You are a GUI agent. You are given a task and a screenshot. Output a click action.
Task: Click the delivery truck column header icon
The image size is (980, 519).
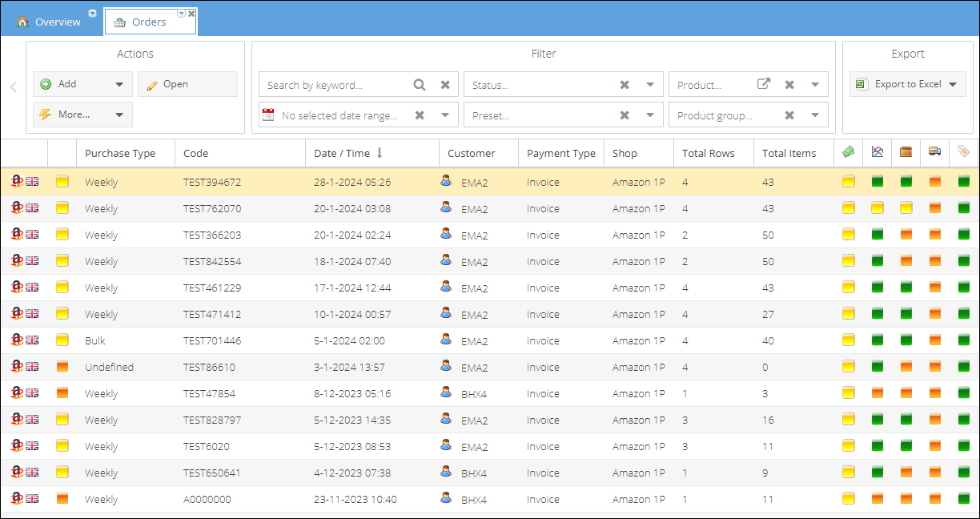click(934, 151)
